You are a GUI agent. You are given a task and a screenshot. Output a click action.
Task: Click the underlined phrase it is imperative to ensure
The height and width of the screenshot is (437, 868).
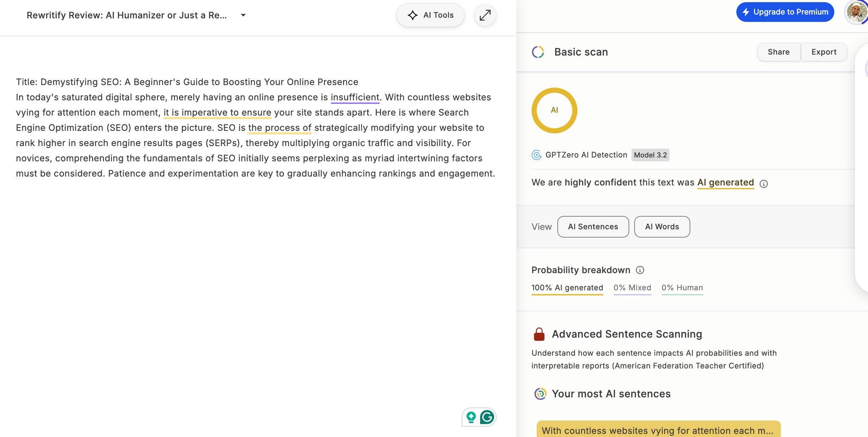click(x=217, y=113)
